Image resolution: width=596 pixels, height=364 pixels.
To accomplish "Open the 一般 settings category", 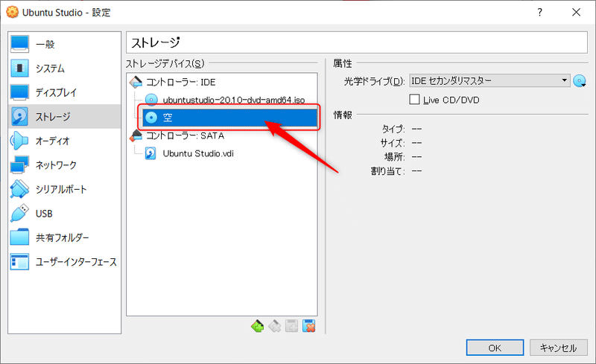I will 64,44.
